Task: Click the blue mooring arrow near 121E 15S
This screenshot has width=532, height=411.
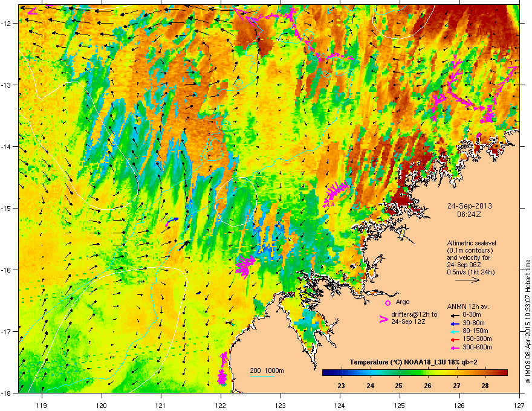Action: pos(172,221)
